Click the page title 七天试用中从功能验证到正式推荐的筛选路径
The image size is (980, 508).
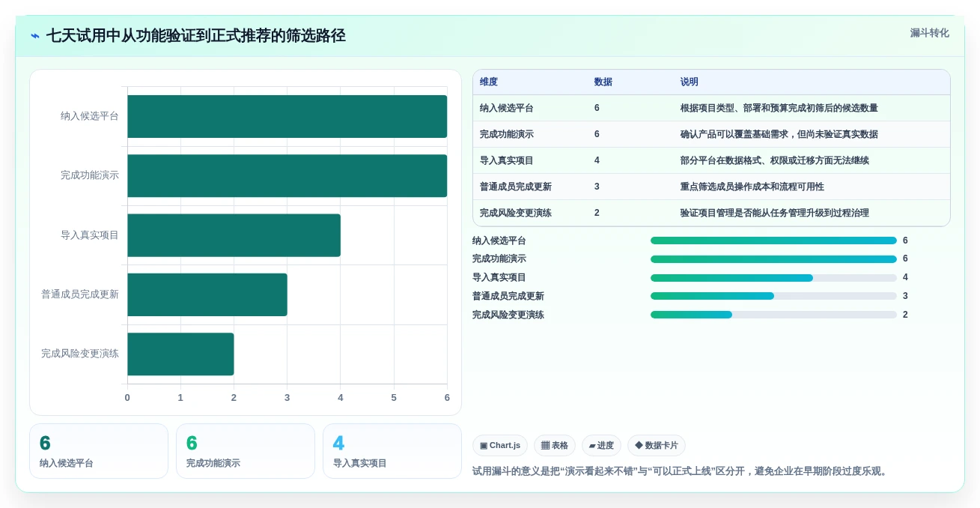[x=196, y=36]
